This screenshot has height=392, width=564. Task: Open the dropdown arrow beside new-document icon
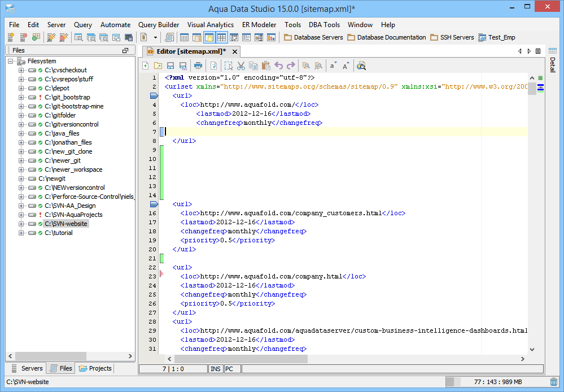coord(156,38)
